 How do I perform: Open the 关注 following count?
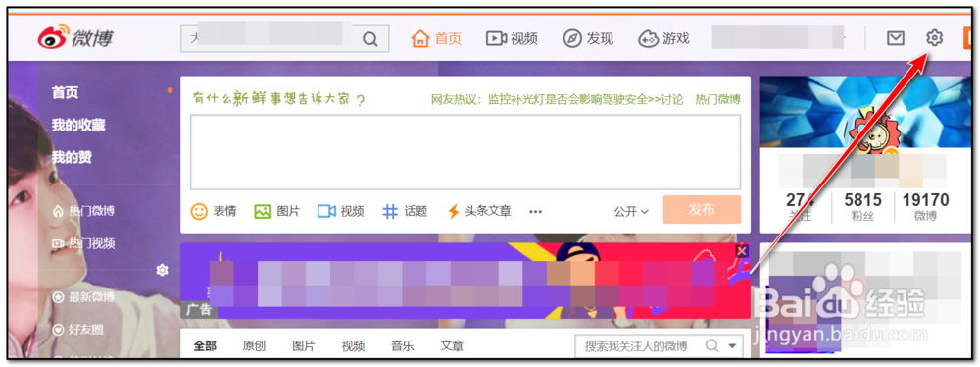coord(800,208)
